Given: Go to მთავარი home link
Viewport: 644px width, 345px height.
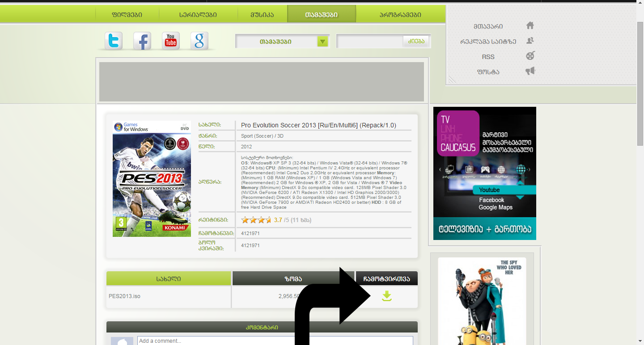Looking at the screenshot, I should click(x=488, y=26).
